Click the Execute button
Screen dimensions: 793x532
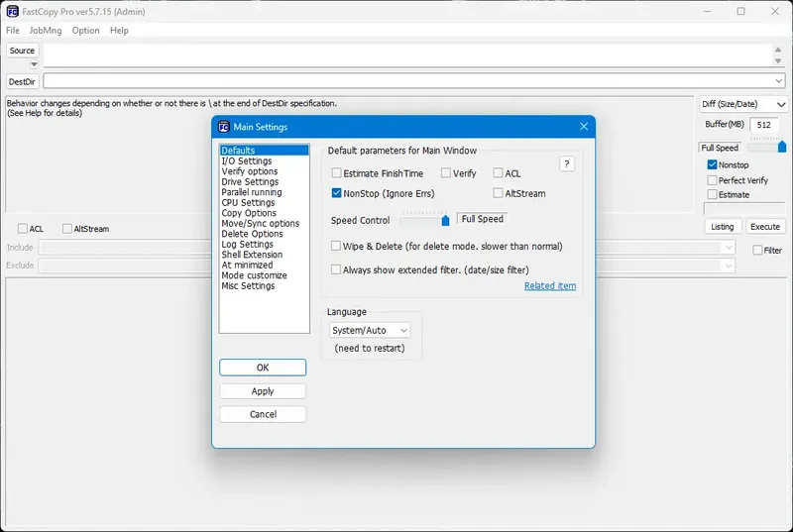point(765,227)
